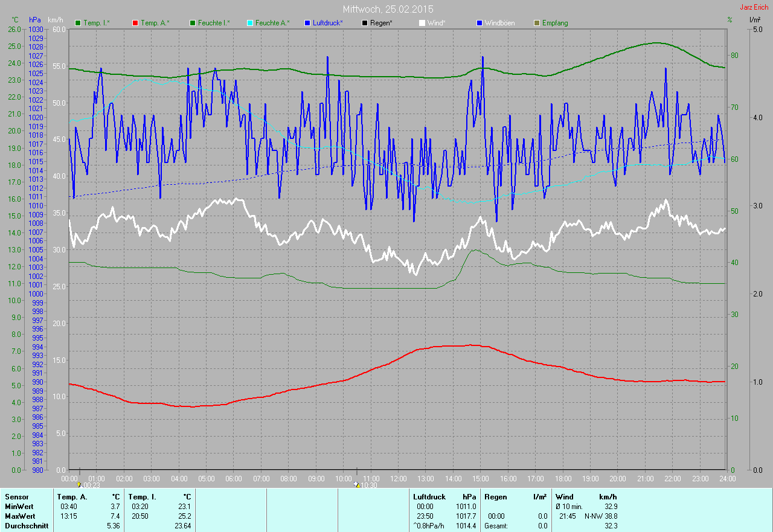Toggle the Windböen series legend label
Screen dimensions: 773x532
pos(501,23)
